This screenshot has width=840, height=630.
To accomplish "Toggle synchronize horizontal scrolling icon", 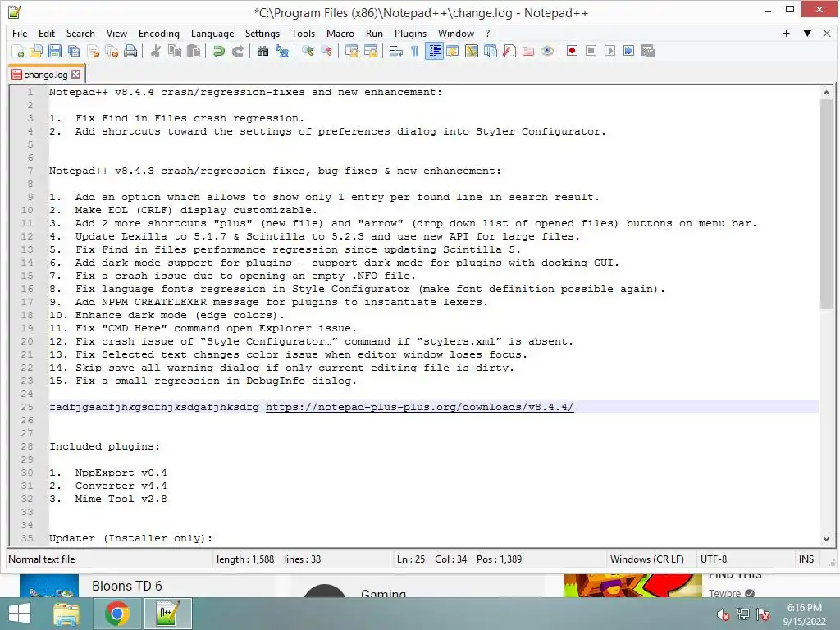I will tap(370, 51).
